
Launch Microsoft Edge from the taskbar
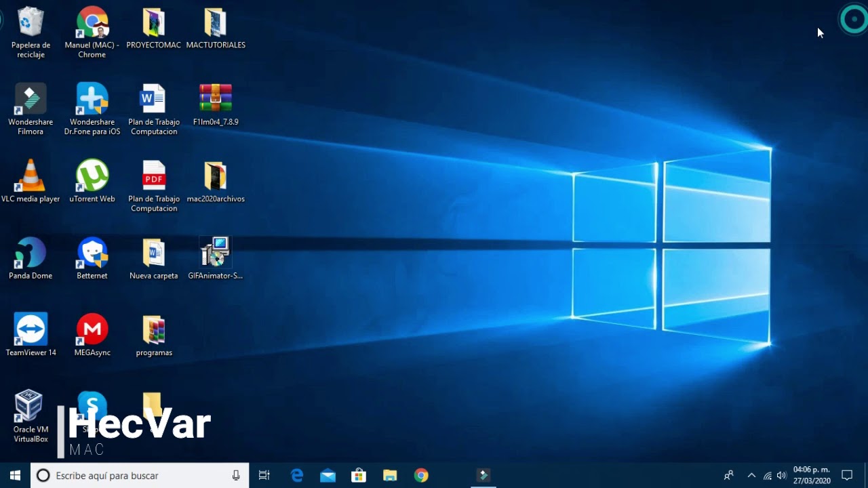click(x=297, y=476)
